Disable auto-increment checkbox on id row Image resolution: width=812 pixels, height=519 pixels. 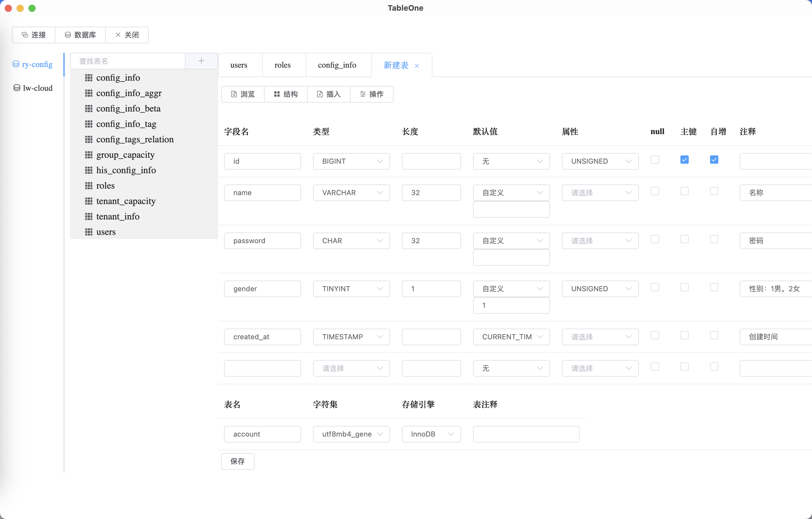(714, 160)
